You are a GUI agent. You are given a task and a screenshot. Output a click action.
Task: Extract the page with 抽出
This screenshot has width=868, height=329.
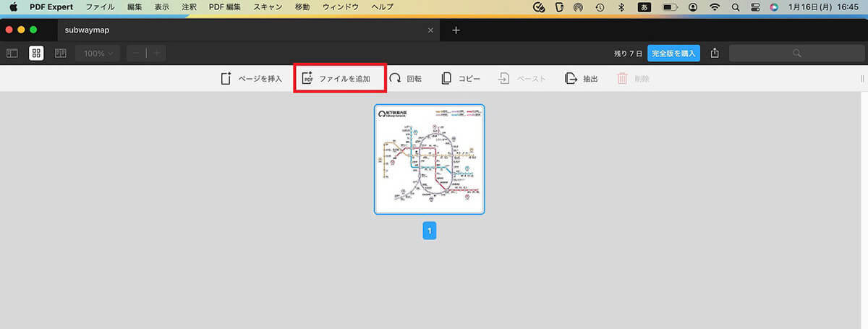pyautogui.click(x=582, y=79)
